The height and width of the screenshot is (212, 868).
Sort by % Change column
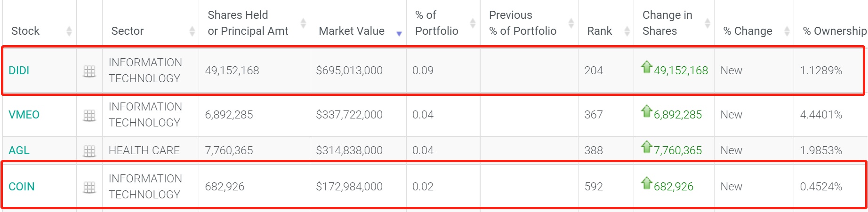point(748,31)
